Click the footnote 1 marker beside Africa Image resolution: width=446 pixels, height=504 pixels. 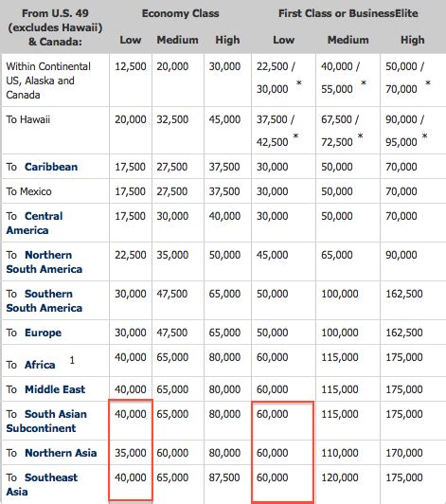pos(72,360)
